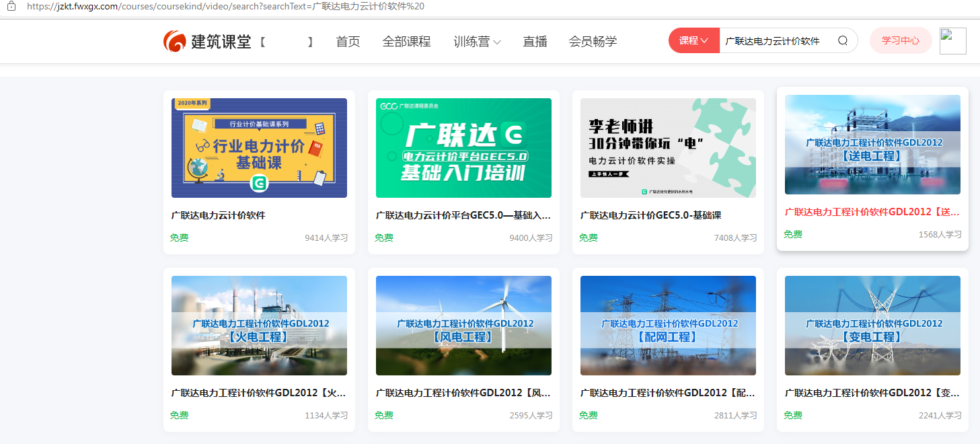Click title 广联达电力云计价GEC5.0-基础课

click(650, 215)
